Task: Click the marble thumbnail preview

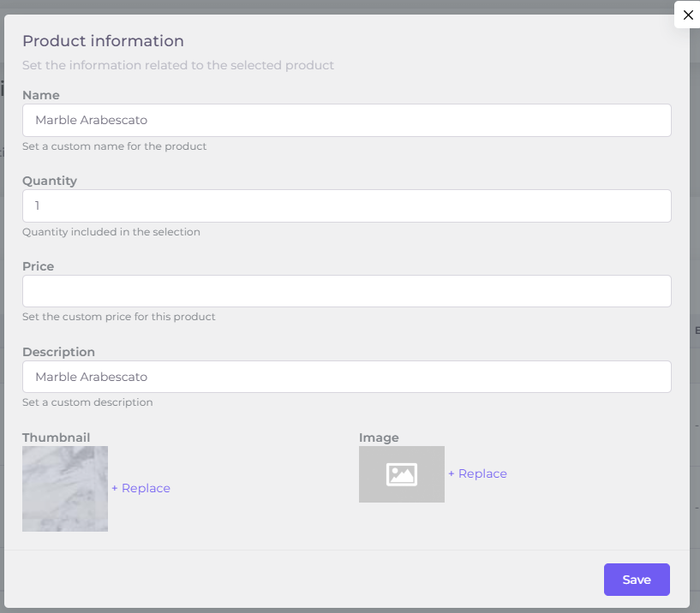Action: tap(65, 489)
